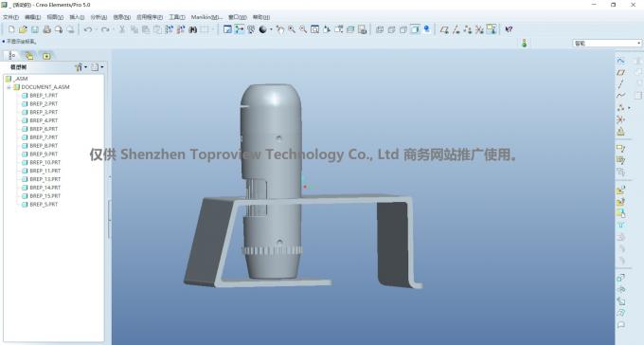Click the green traffic light status icon

pos(524,43)
